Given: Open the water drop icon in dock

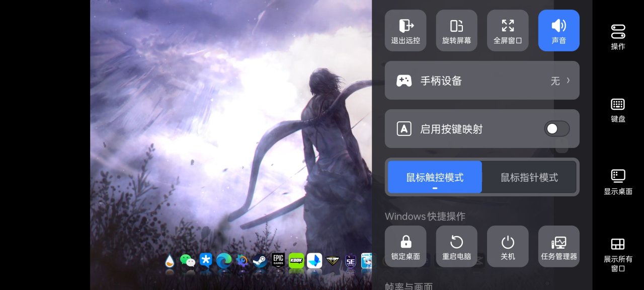Looking at the screenshot, I should tap(170, 261).
